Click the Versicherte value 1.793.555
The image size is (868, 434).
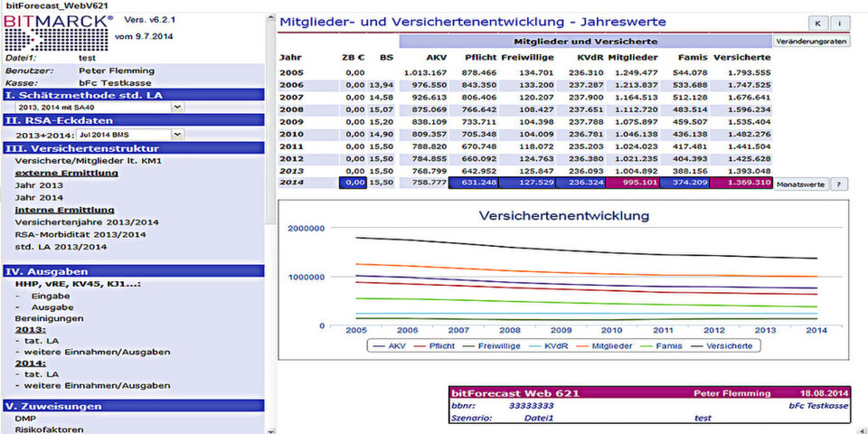click(x=750, y=72)
